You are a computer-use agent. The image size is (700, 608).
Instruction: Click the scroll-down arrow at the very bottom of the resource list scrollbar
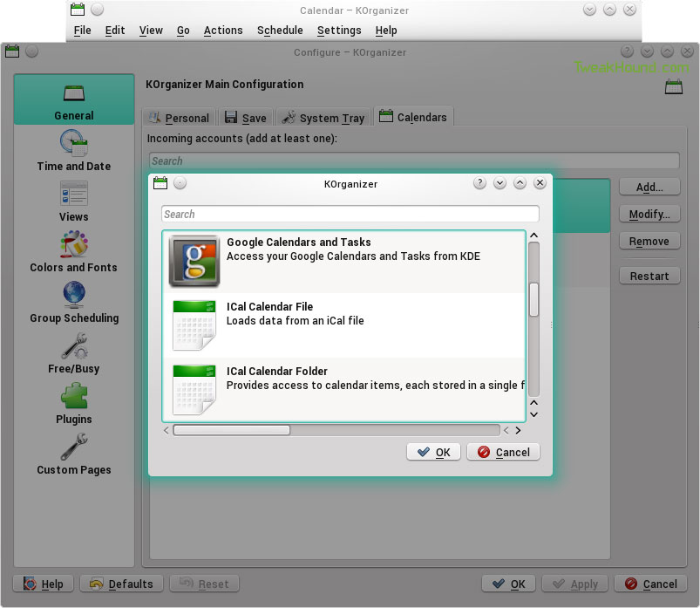pos(533,414)
